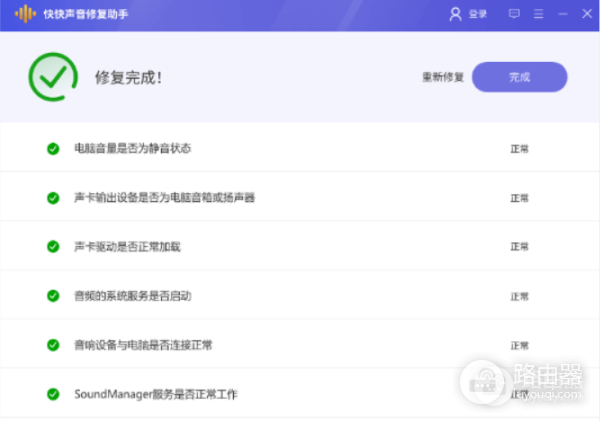Viewport: 600px width, 422px height.
Task: Click 正常 status of 声卡输出设备 row
Action: tap(519, 198)
